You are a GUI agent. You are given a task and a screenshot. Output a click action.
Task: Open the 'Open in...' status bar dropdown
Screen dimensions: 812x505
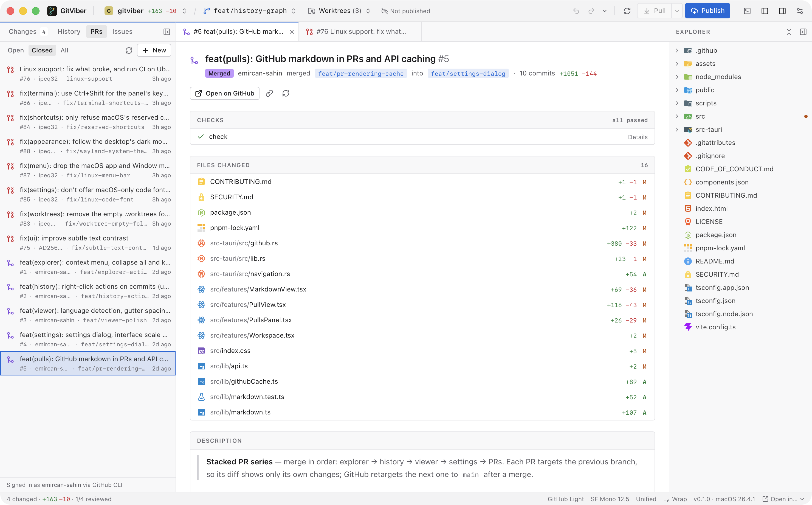point(783,499)
